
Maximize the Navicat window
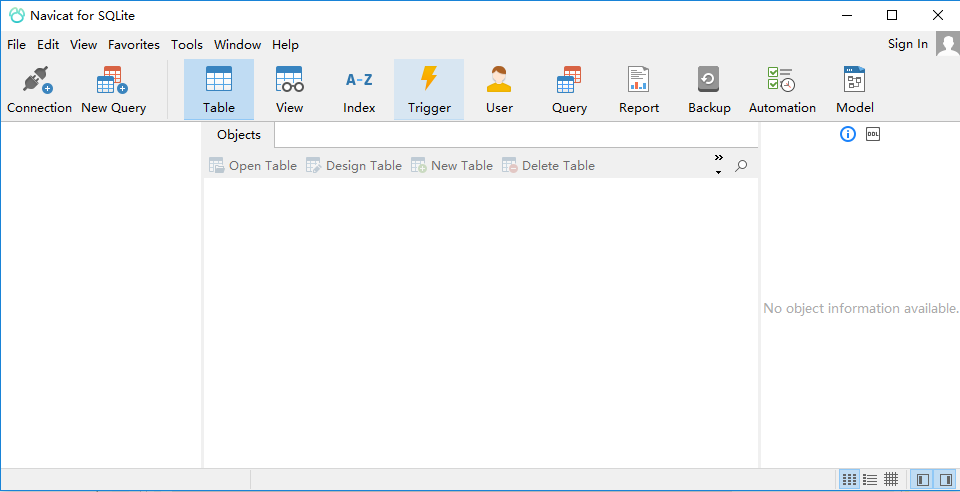tap(892, 15)
